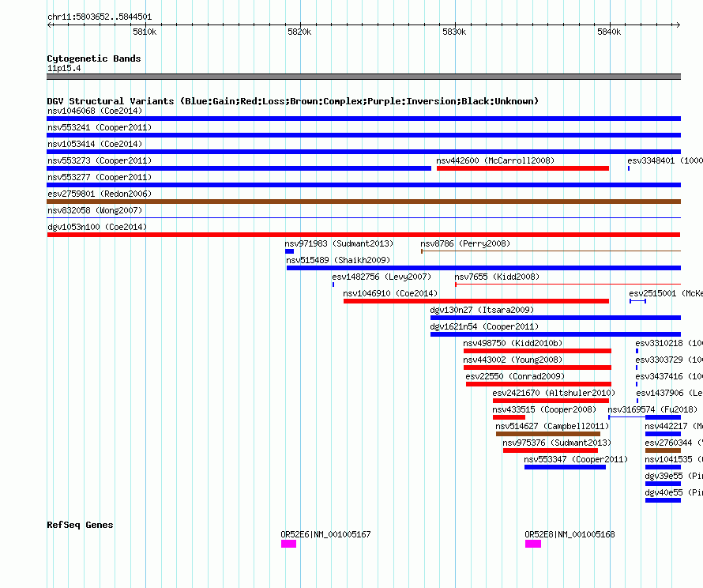Select the nsv975376 (Sudmant2013) label

coord(557,443)
